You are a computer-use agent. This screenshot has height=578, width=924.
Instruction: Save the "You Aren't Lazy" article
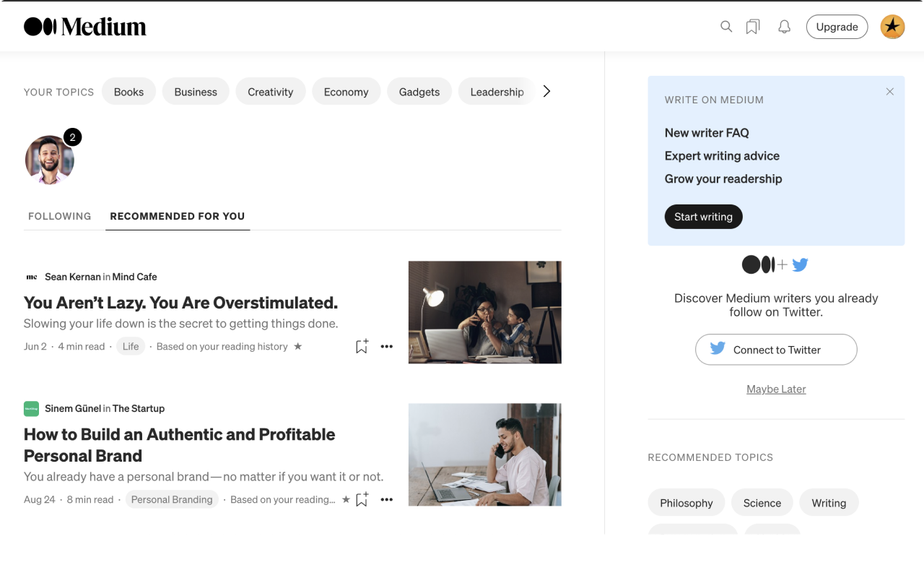tap(362, 346)
